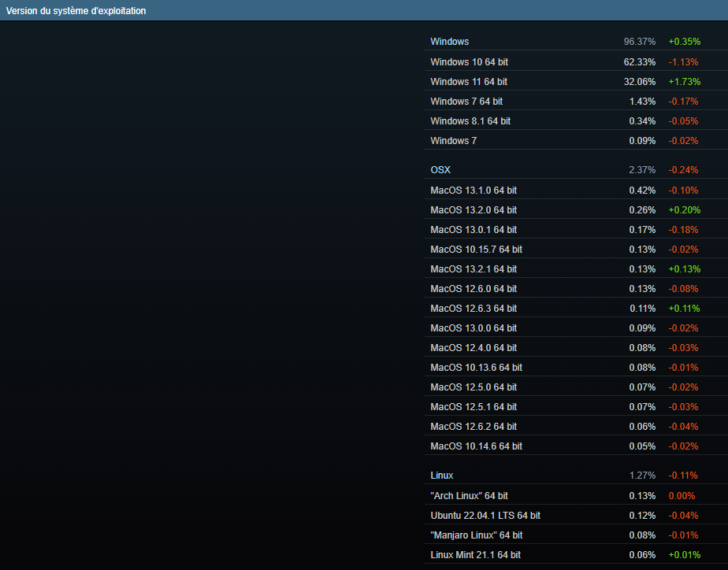Click the 0.12% Ubuntu share value
728x570 pixels.
click(642, 515)
